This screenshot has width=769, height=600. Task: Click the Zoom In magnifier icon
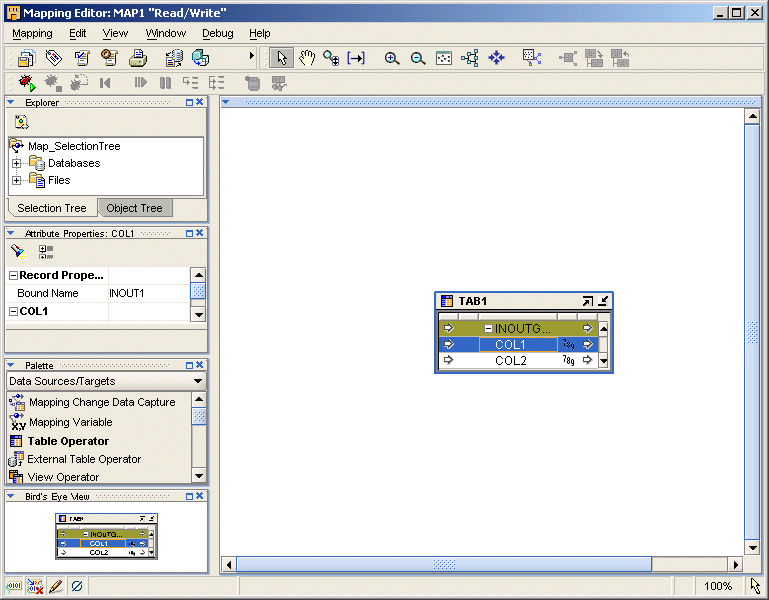(392, 58)
